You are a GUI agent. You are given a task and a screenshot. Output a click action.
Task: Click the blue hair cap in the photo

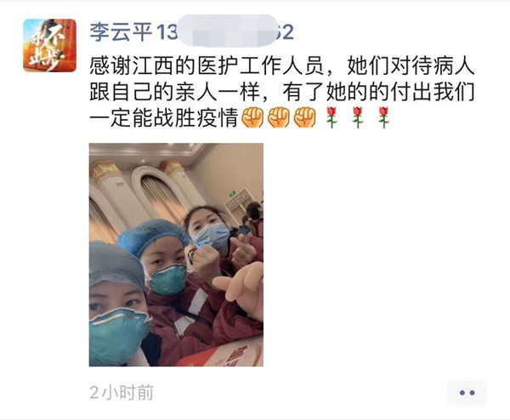point(152,236)
